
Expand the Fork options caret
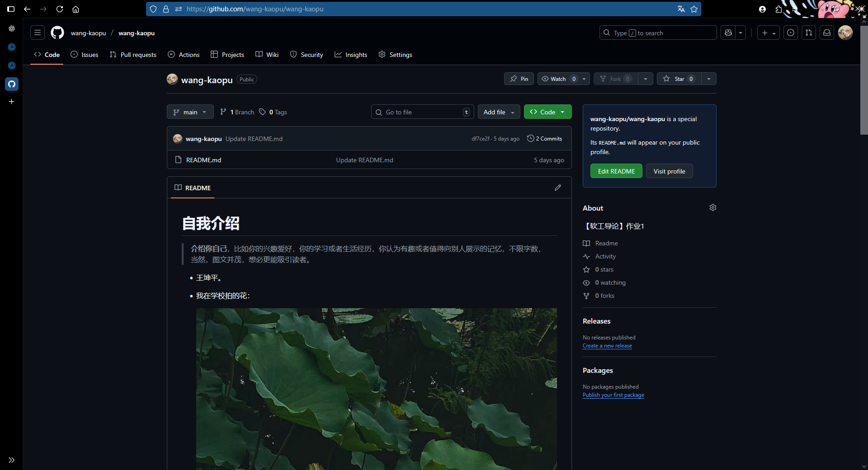[646, 79]
